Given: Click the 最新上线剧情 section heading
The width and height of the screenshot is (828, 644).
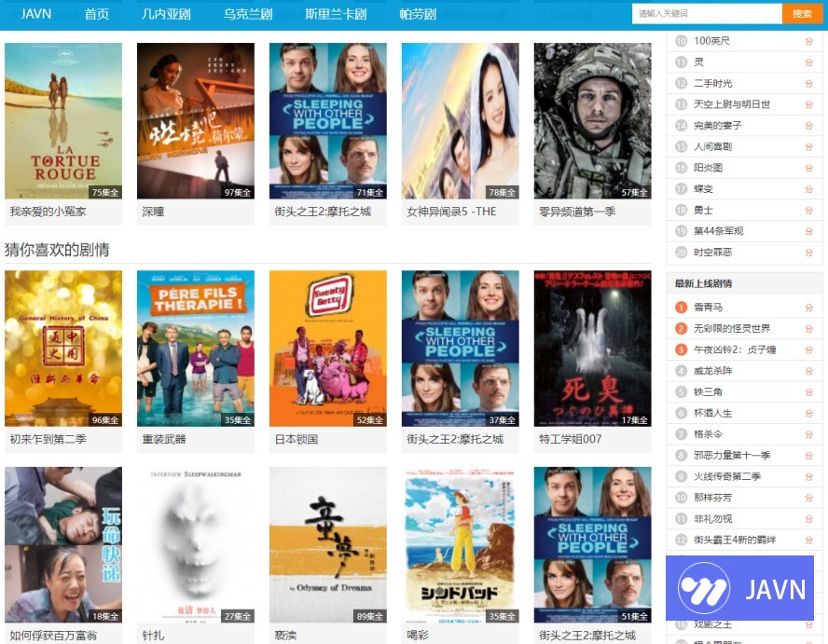Looking at the screenshot, I should point(703,283).
